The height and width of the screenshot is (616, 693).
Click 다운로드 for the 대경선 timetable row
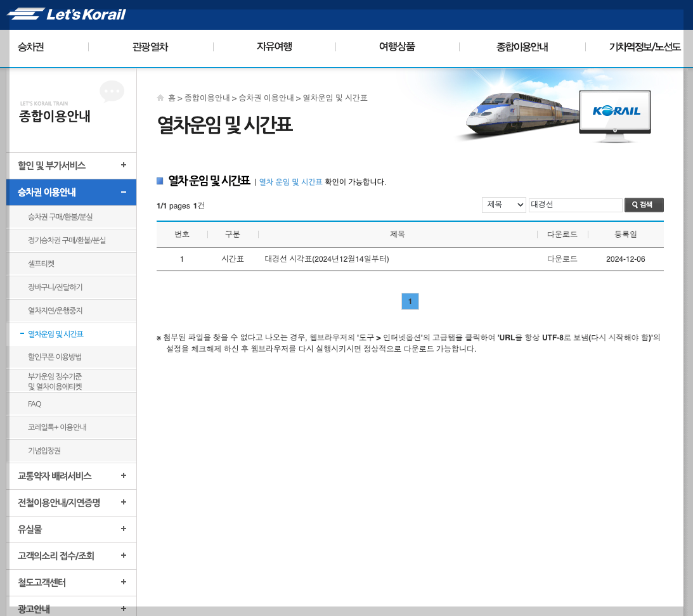(562, 259)
